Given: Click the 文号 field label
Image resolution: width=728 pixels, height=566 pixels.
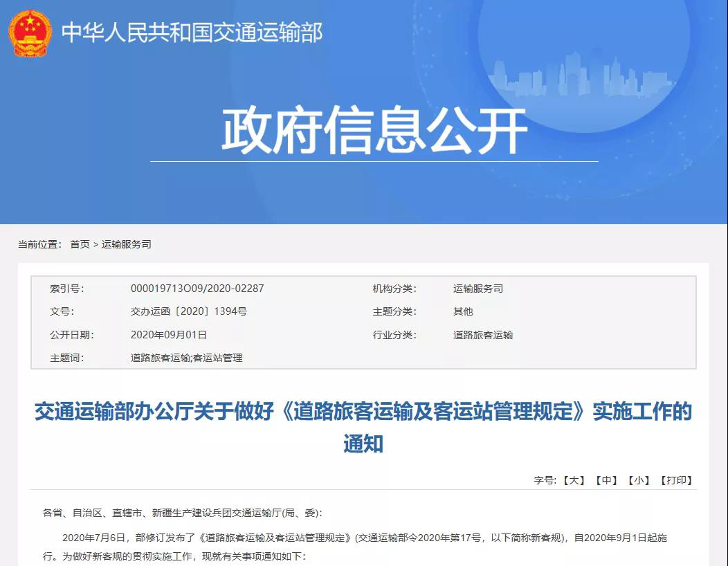Looking at the screenshot, I should tap(62, 311).
